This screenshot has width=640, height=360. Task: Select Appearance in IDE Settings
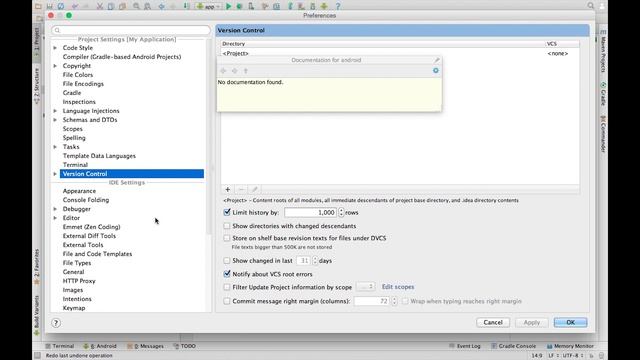click(x=79, y=191)
